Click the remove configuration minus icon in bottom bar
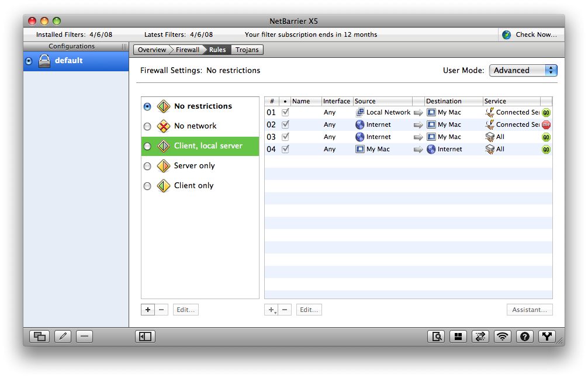 84,337
